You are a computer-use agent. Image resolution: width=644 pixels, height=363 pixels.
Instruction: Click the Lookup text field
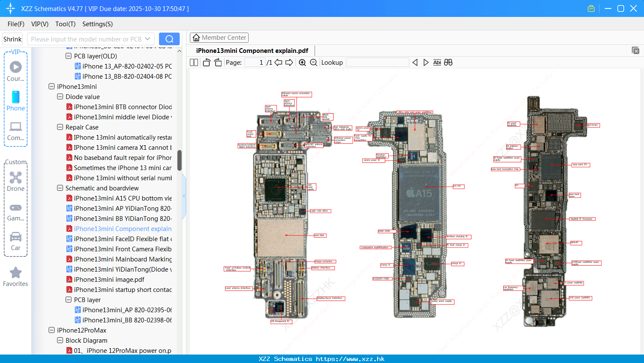[x=377, y=62]
